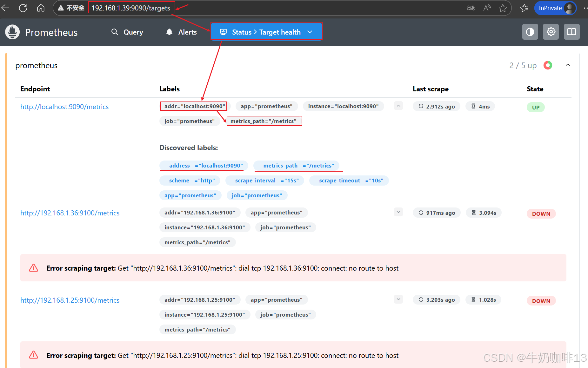Expand discovered labels for 192.168.1.36:9100

click(x=398, y=212)
